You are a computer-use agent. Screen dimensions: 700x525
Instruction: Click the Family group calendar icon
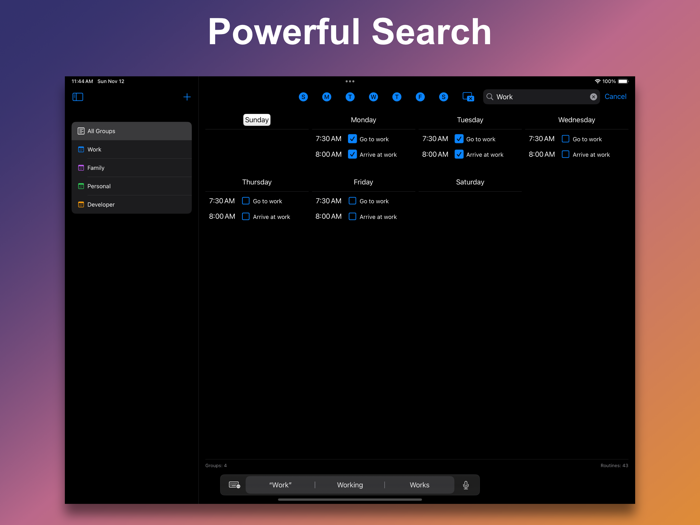point(81,168)
